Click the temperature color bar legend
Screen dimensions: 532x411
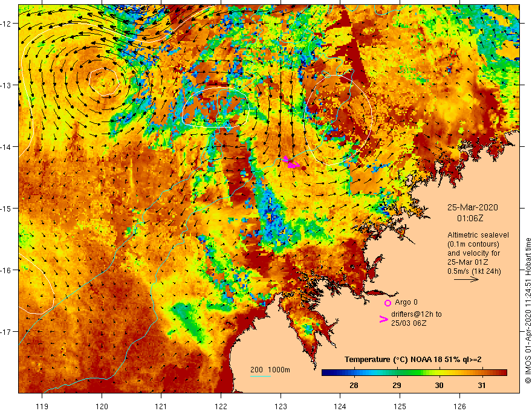pos(414,373)
